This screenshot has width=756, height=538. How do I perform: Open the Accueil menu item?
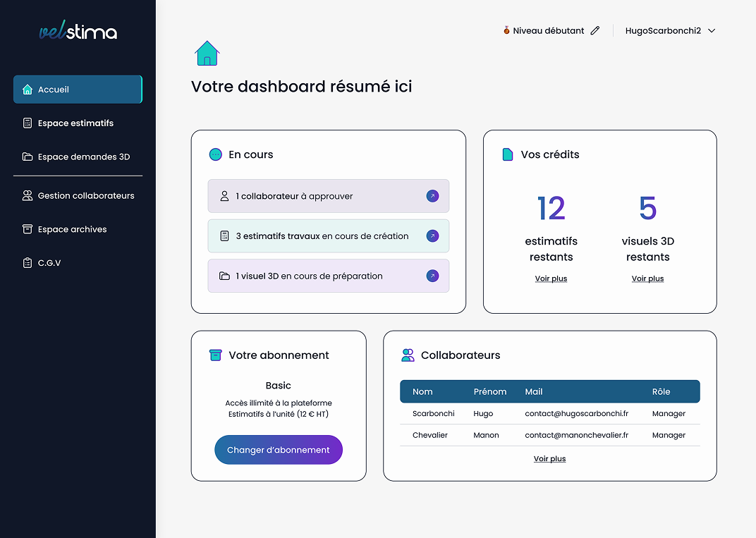coord(78,89)
